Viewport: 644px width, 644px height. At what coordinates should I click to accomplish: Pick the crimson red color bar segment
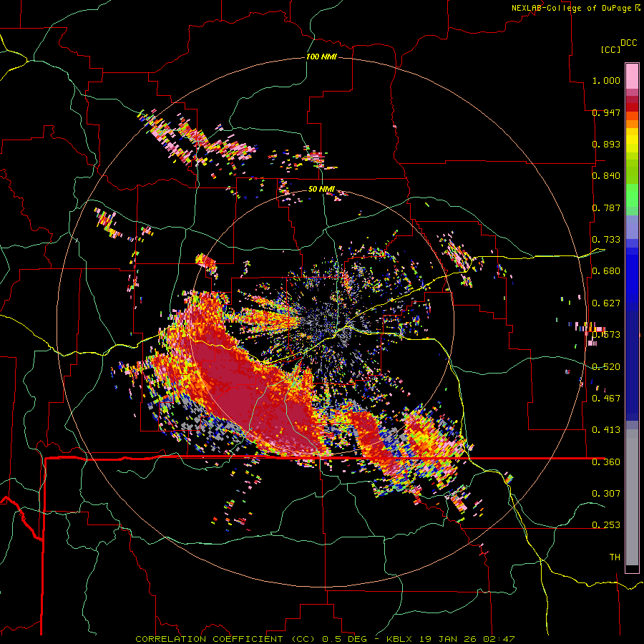[632, 99]
